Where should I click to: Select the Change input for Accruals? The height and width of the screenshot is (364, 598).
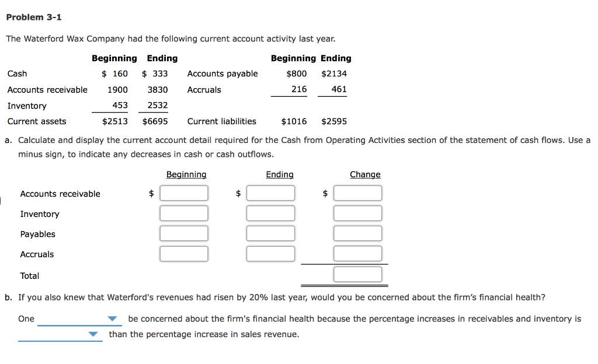click(x=357, y=253)
